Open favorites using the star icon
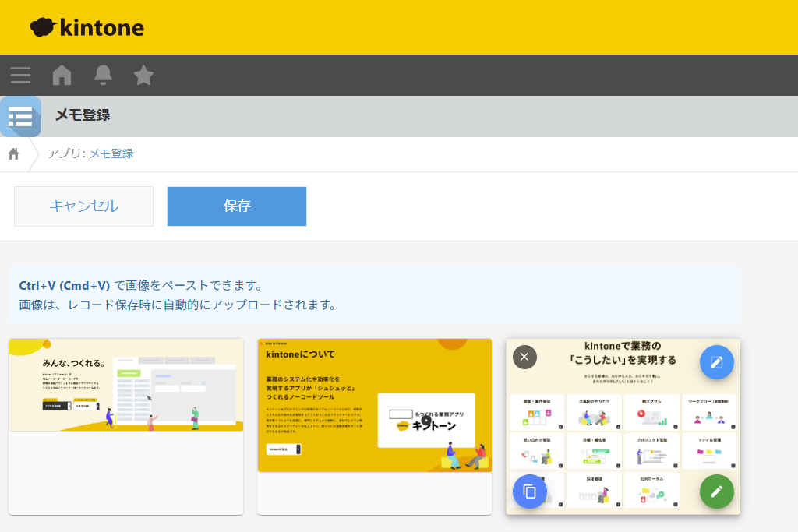This screenshot has height=532, width=798. point(143,75)
